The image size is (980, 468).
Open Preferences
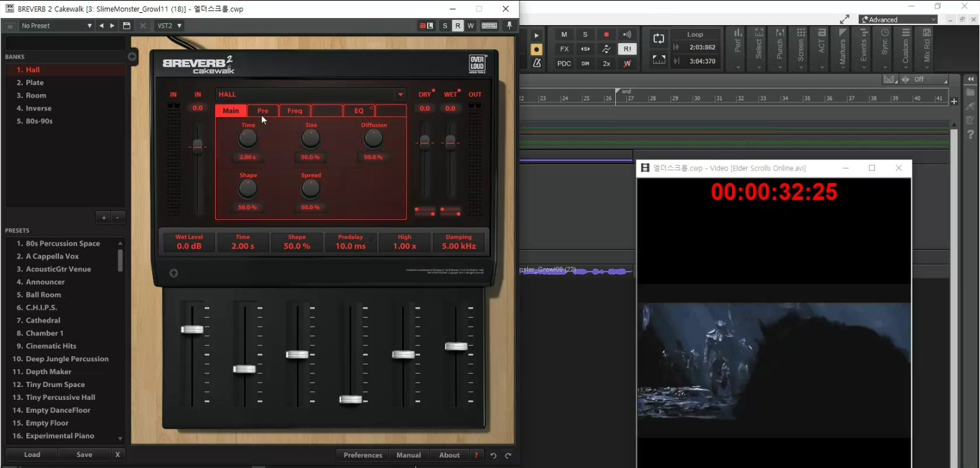[363, 455]
